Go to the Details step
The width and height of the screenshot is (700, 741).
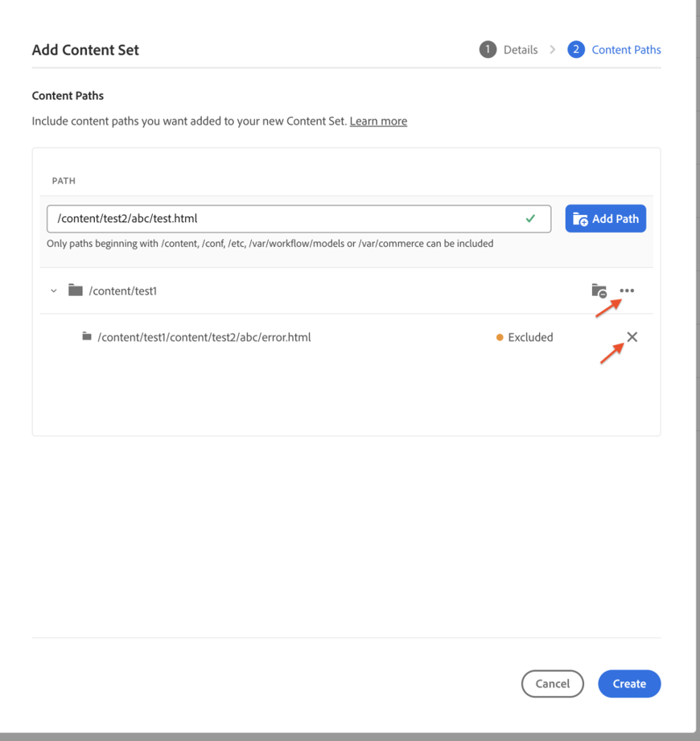click(x=521, y=50)
